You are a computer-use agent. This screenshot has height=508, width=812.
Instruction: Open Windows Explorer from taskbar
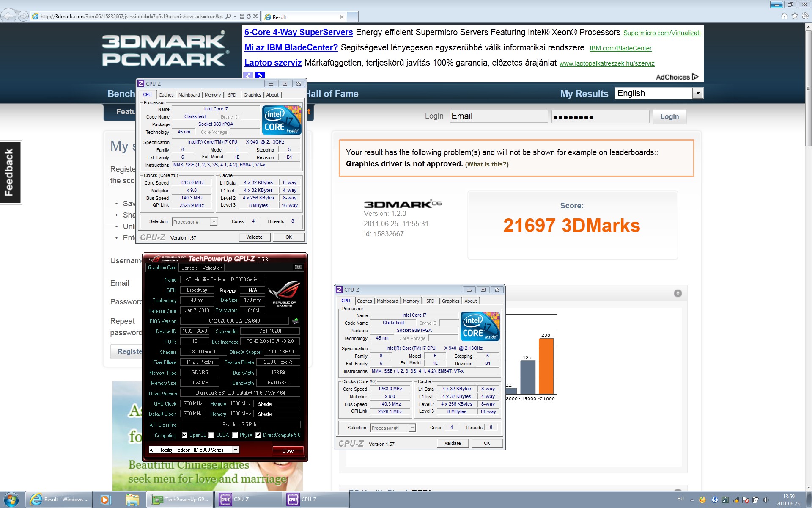pyautogui.click(x=132, y=500)
